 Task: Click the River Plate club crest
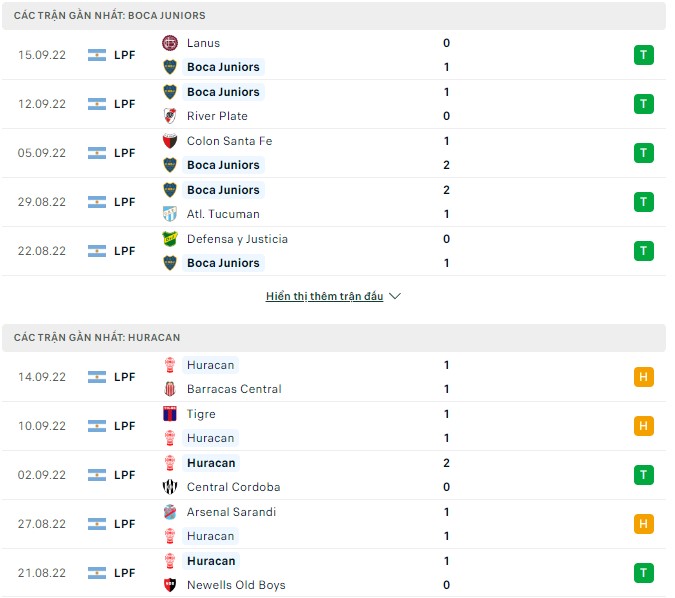click(x=170, y=116)
